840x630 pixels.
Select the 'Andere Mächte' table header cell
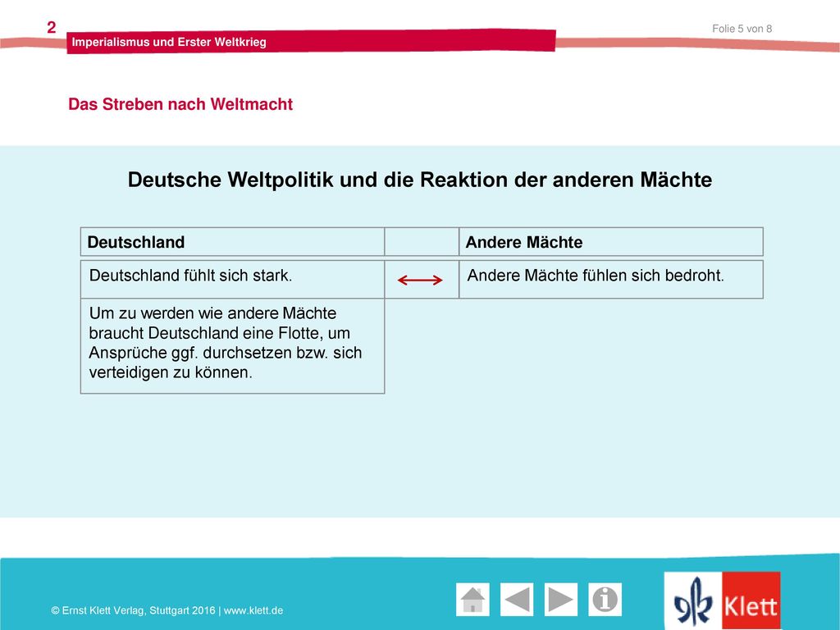[611, 242]
